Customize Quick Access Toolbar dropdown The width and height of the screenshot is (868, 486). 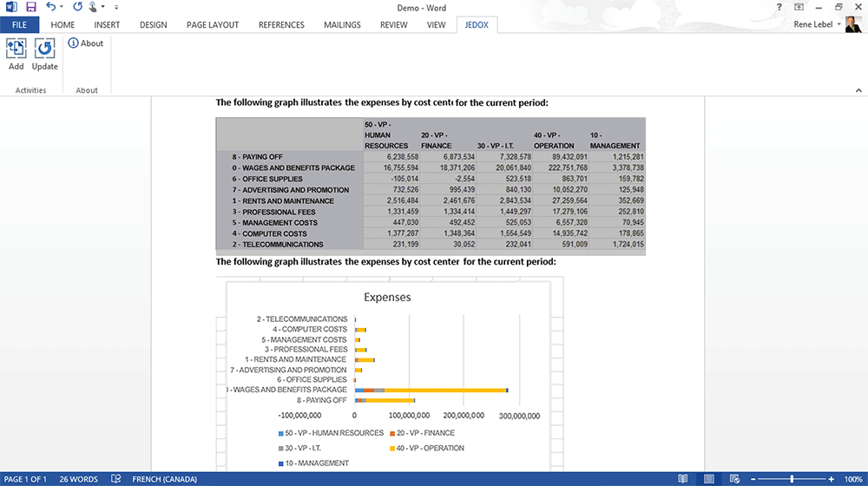click(116, 7)
